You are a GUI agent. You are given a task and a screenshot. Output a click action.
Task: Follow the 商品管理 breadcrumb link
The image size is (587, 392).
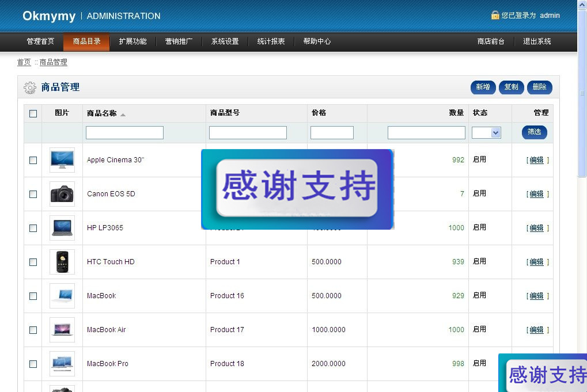[x=54, y=62]
